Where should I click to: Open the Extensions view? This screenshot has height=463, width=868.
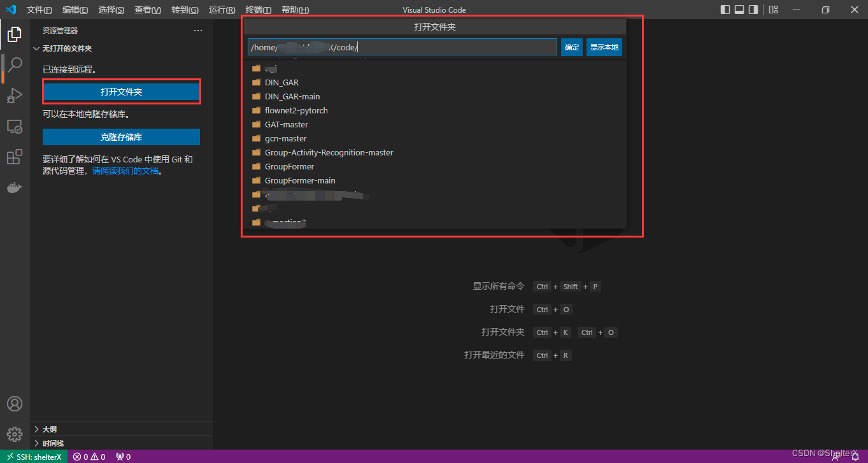pyautogui.click(x=15, y=157)
